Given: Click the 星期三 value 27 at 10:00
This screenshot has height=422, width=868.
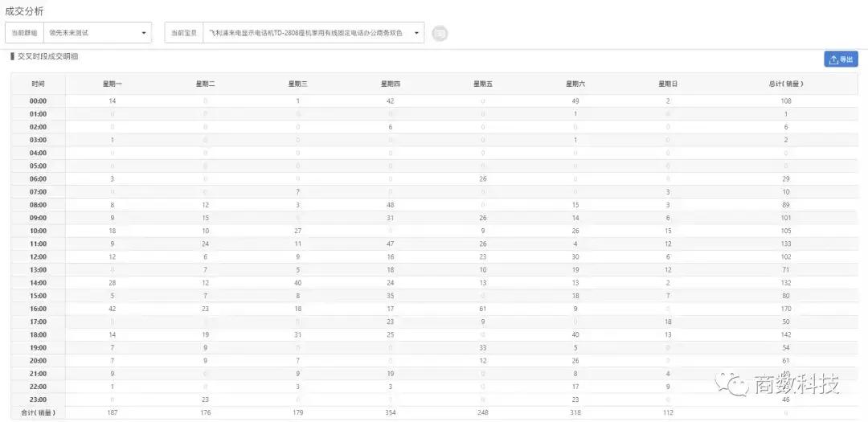Looking at the screenshot, I should [298, 231].
